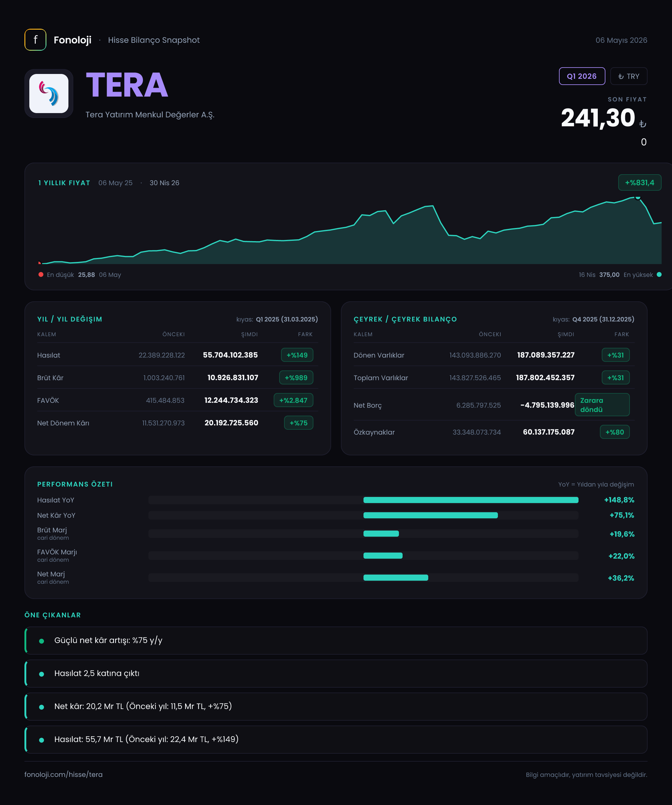
Task: Click Dönen Varlıklar value 187.089.357.227
Action: 546,355
